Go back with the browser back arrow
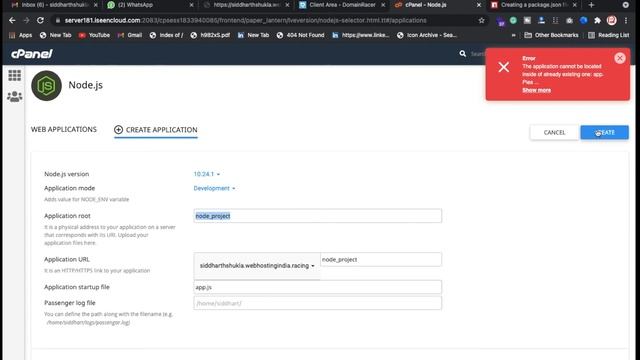 click(12, 20)
